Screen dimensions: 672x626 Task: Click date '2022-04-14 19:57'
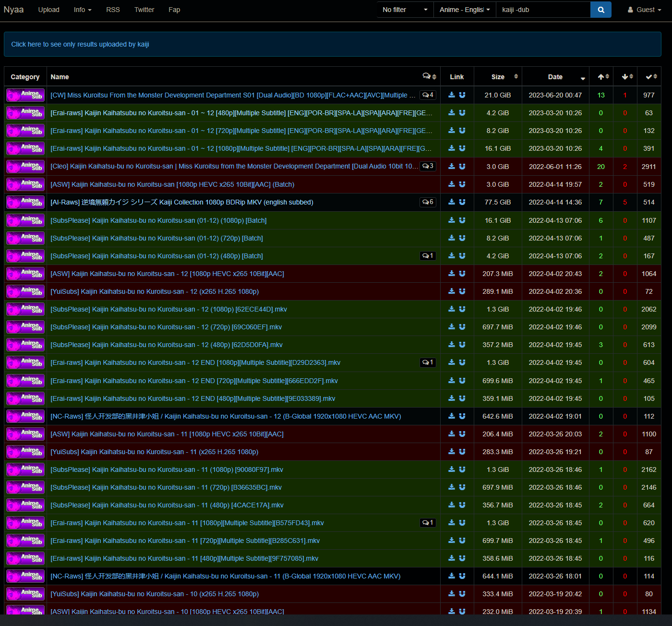pos(555,184)
